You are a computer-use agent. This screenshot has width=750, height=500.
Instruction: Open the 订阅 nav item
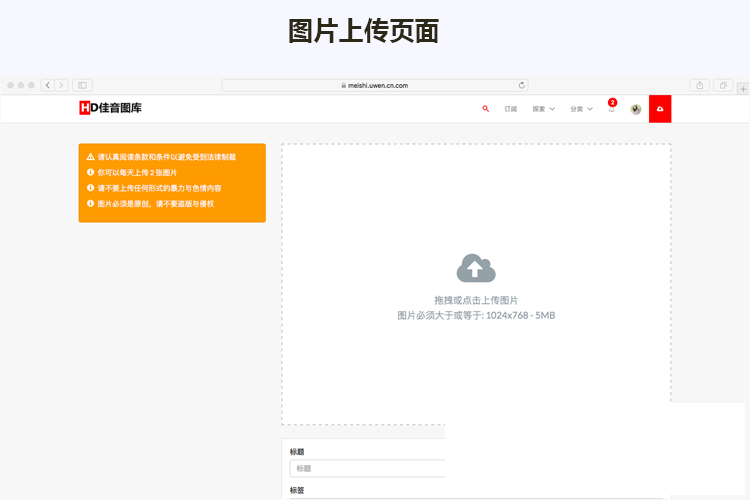point(511,109)
